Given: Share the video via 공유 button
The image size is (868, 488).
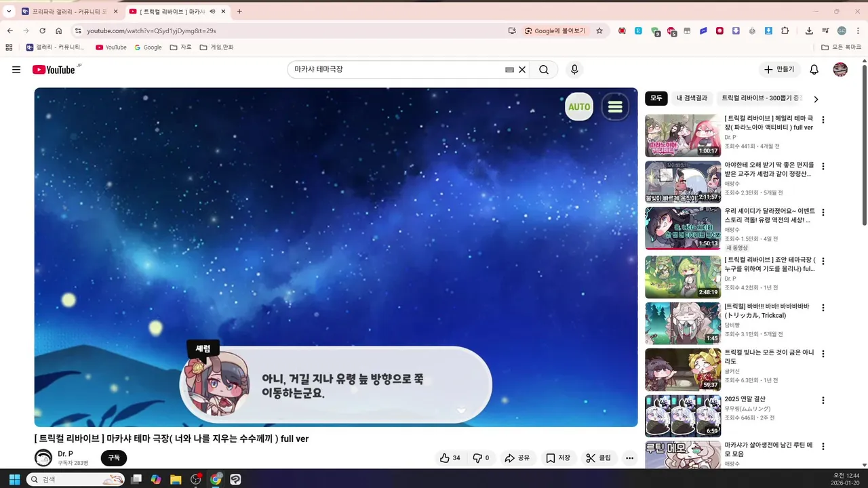Looking at the screenshot, I should 517,458.
